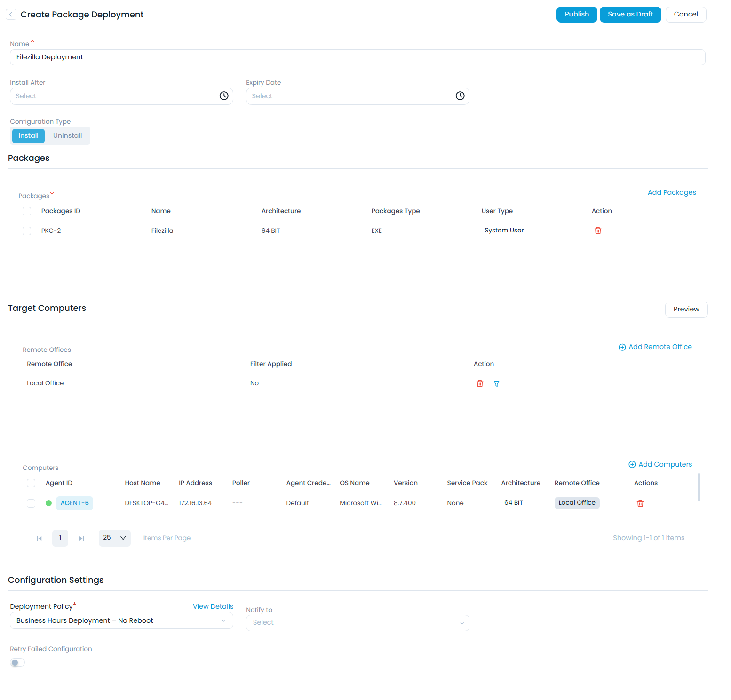Open the filter for Local Office
731x700 pixels.
tap(496, 383)
